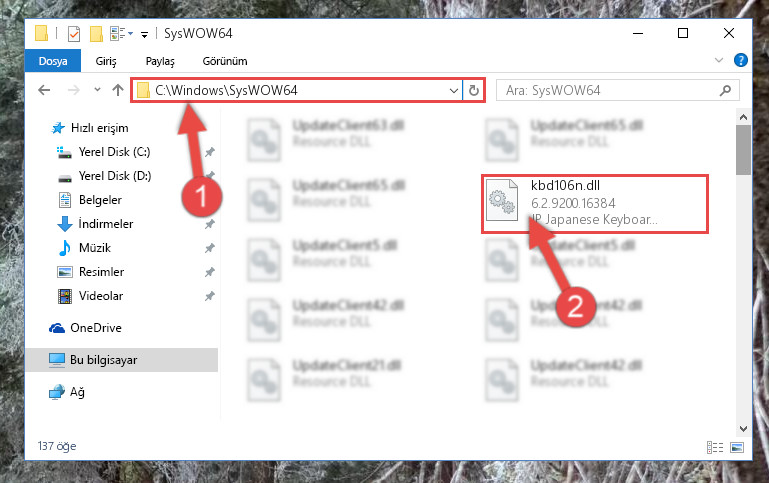The width and height of the screenshot is (769, 483).
Task: Open the Dosya menu tab
Action: 53,61
